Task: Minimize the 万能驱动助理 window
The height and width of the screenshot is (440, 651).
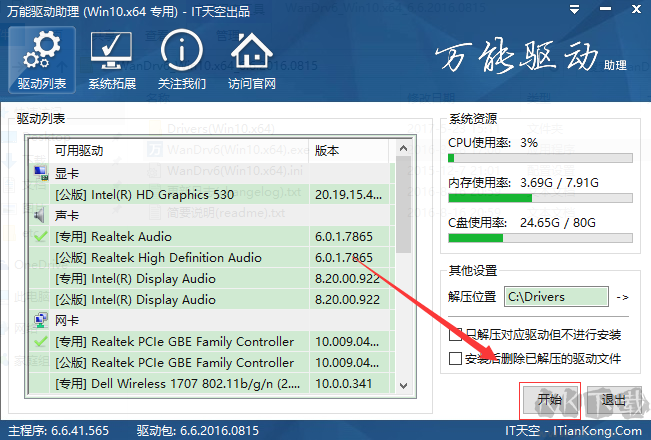Action: (x=605, y=9)
